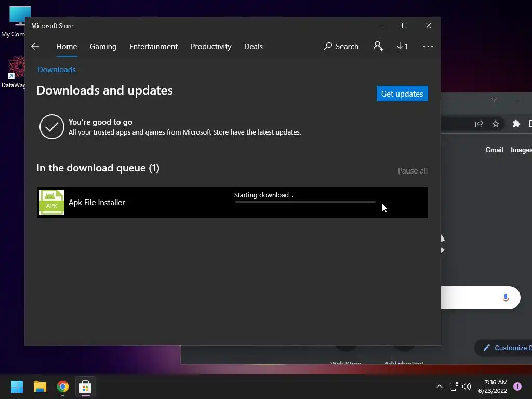The width and height of the screenshot is (532, 399).
Task: Select the My Computer desktop icon
Action: pyautogui.click(x=13, y=22)
